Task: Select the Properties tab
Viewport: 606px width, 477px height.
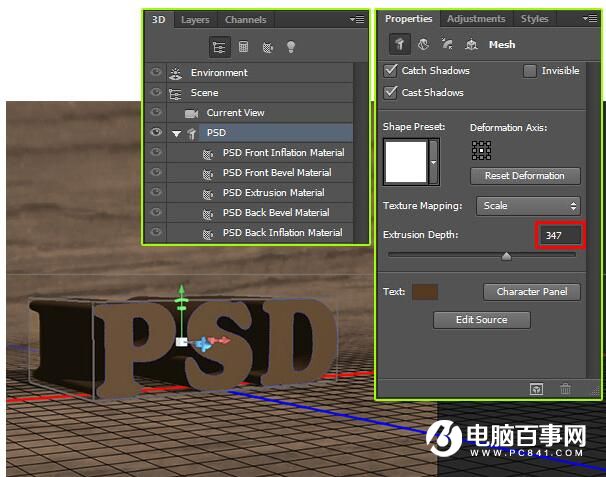Action: pyautogui.click(x=409, y=19)
